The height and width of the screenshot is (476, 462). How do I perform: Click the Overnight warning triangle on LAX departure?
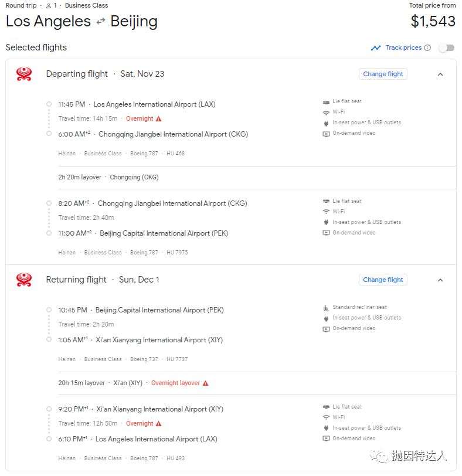158,118
